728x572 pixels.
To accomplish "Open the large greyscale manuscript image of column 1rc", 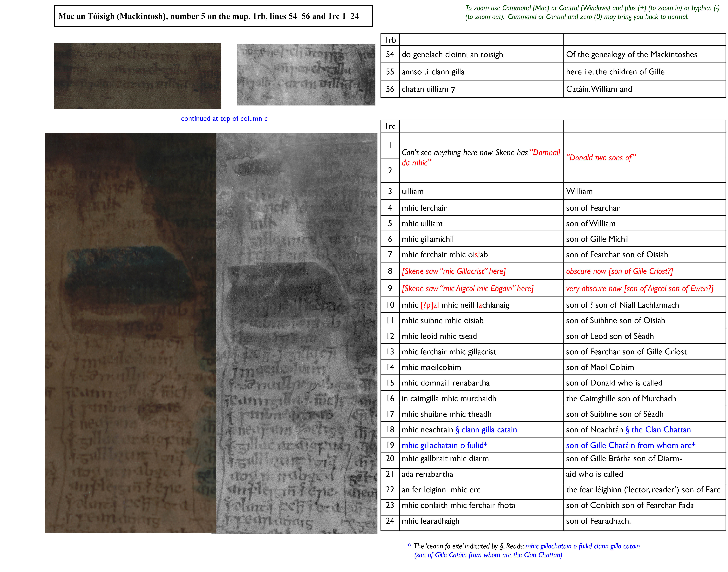I will [297, 333].
